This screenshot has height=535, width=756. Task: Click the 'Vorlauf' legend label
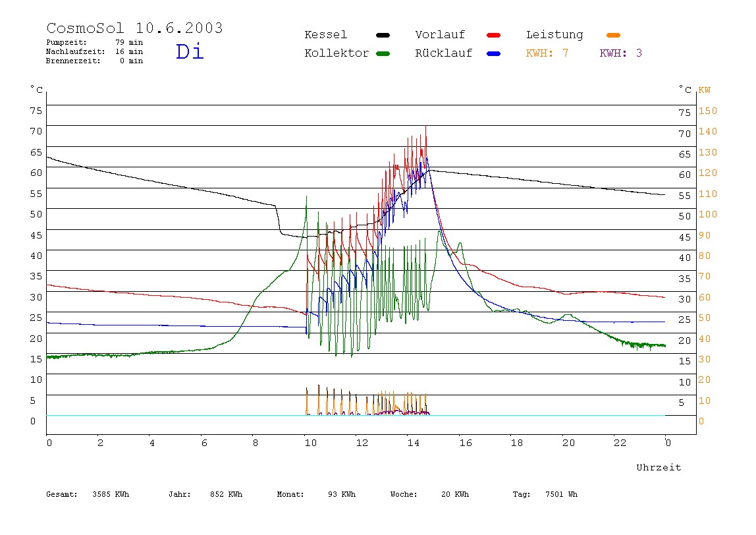click(x=440, y=35)
